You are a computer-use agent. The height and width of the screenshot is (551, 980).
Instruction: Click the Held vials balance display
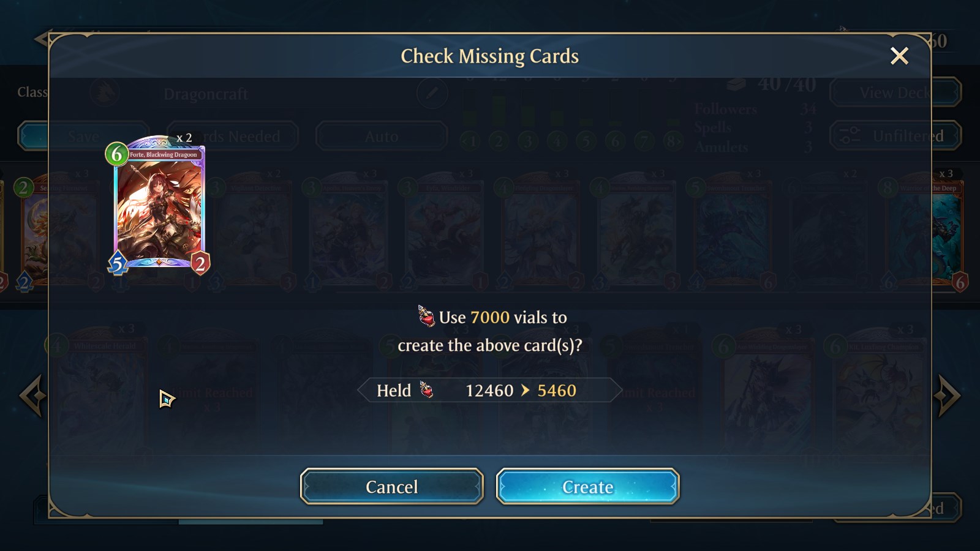click(490, 390)
